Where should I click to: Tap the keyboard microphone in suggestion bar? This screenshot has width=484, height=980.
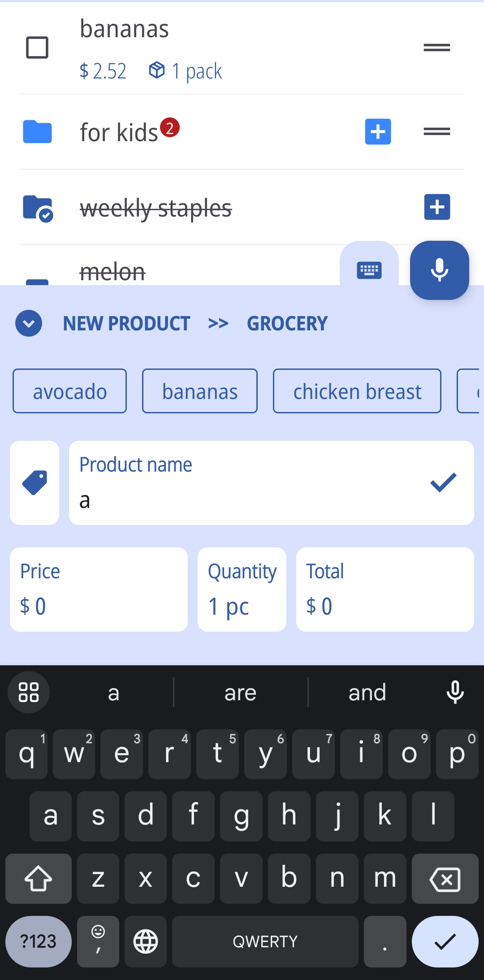455,692
